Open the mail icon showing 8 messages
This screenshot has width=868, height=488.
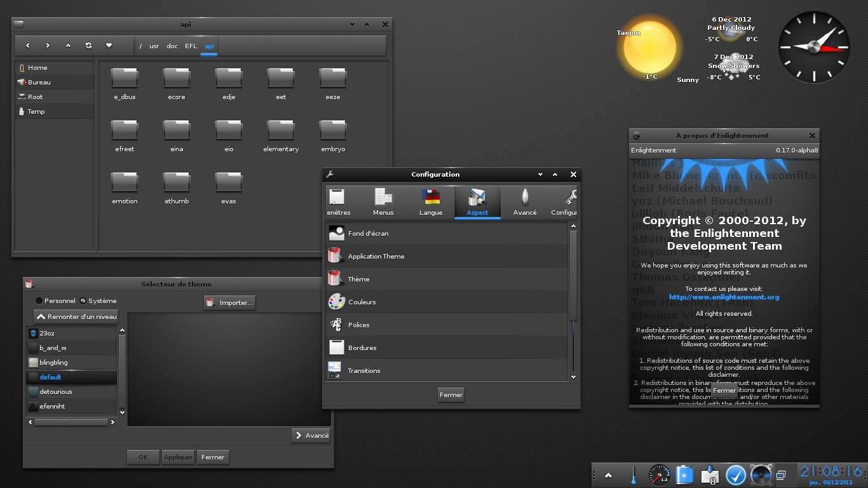point(710,475)
